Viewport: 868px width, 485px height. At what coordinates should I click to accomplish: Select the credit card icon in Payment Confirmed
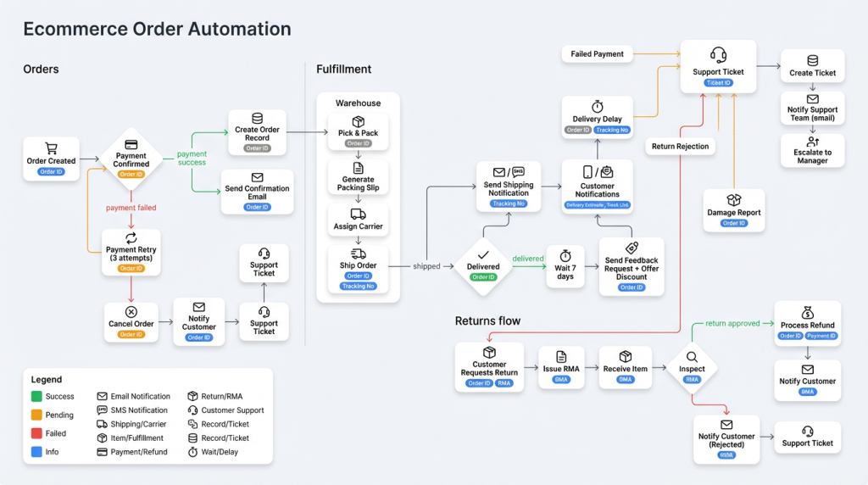point(131,144)
